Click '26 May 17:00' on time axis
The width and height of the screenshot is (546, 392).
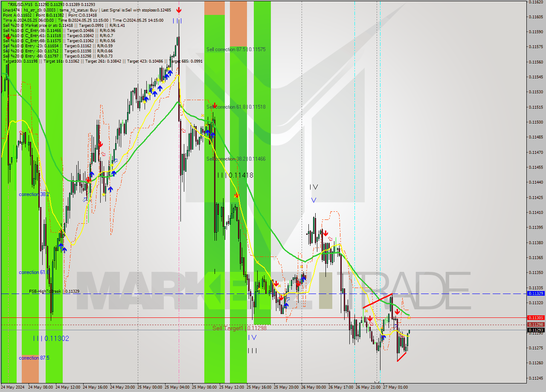341,387
